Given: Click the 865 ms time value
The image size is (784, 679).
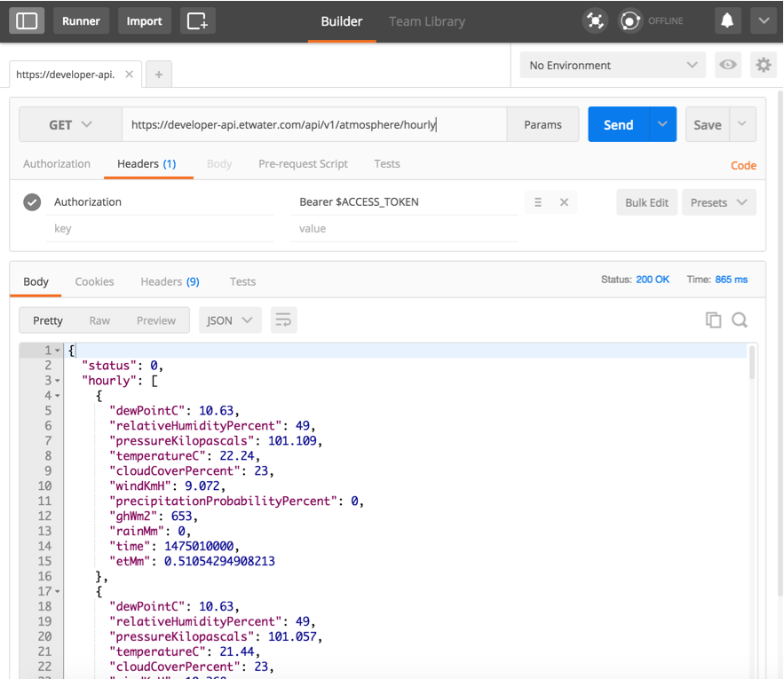Looking at the screenshot, I should 731,280.
